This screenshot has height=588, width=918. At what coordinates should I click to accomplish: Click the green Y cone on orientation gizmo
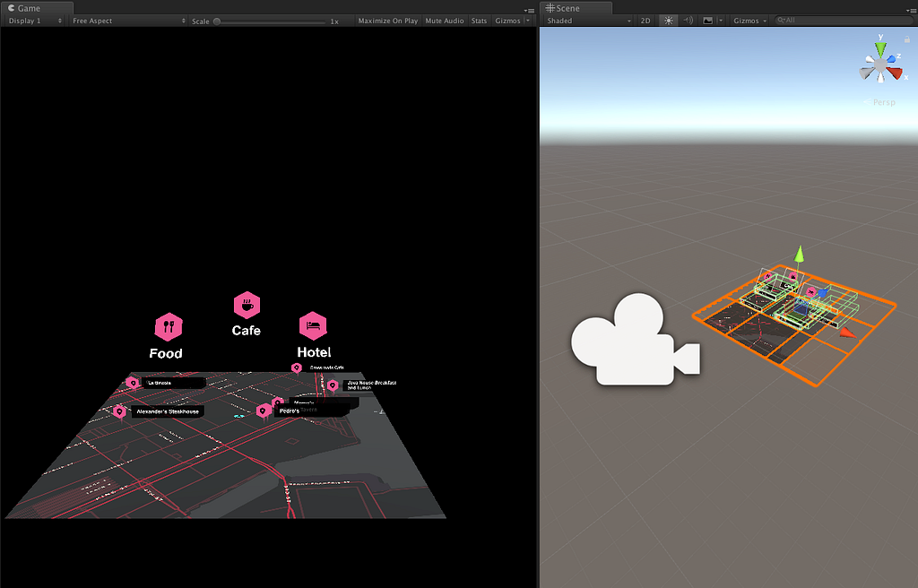880,49
